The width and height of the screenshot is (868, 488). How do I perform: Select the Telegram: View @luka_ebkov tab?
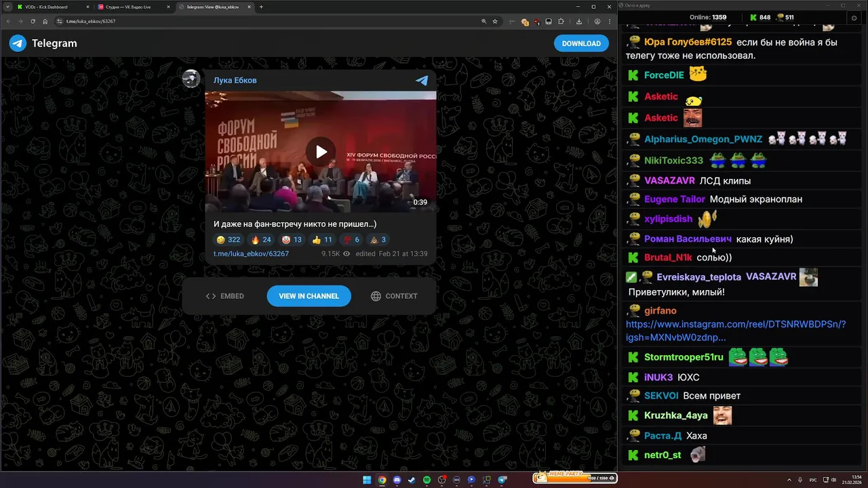pos(214,7)
